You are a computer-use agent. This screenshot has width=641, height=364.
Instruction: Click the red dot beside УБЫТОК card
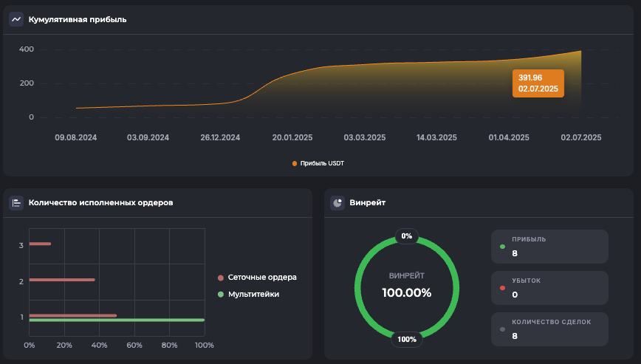tap(503, 288)
